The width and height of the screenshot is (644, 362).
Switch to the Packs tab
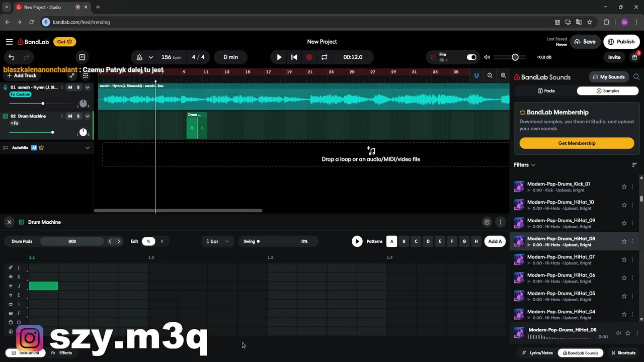pos(546,91)
